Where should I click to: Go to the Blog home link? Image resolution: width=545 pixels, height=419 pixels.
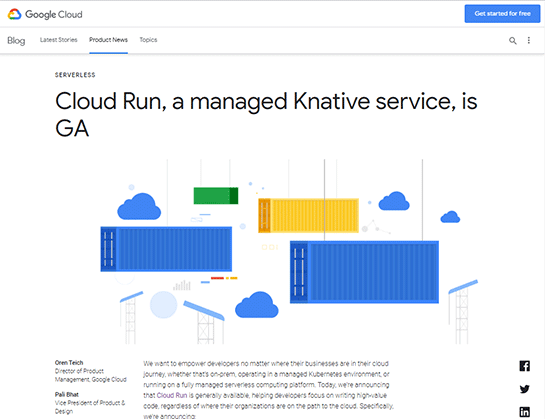16,40
